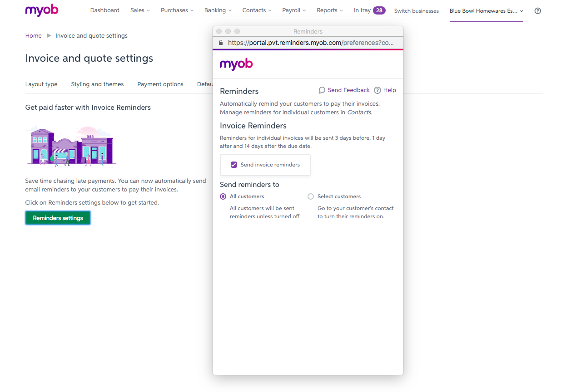This screenshot has height=392, width=571.
Task: Click the padlock icon in the Reminders address bar
Action: (221, 43)
